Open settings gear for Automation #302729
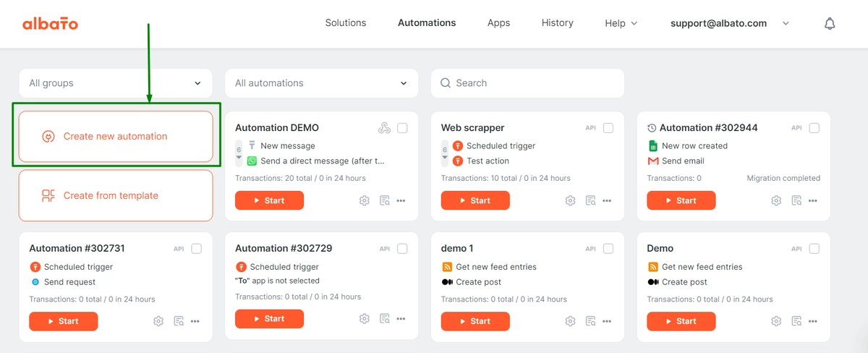868x353 pixels. point(365,318)
